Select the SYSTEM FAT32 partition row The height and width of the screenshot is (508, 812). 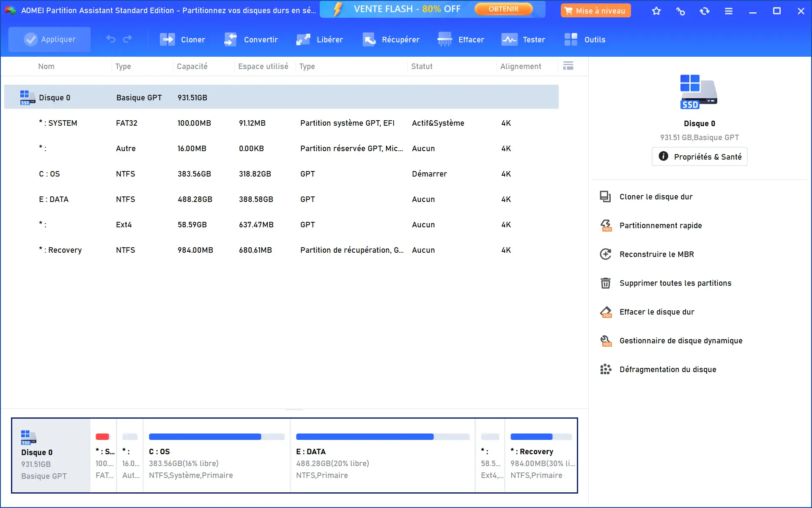281,123
